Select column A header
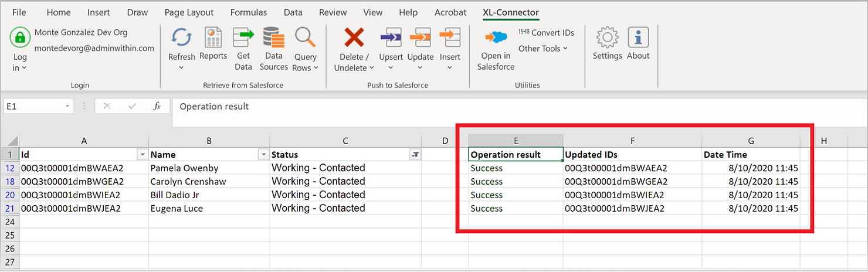This screenshot has width=868, height=272. [84, 141]
